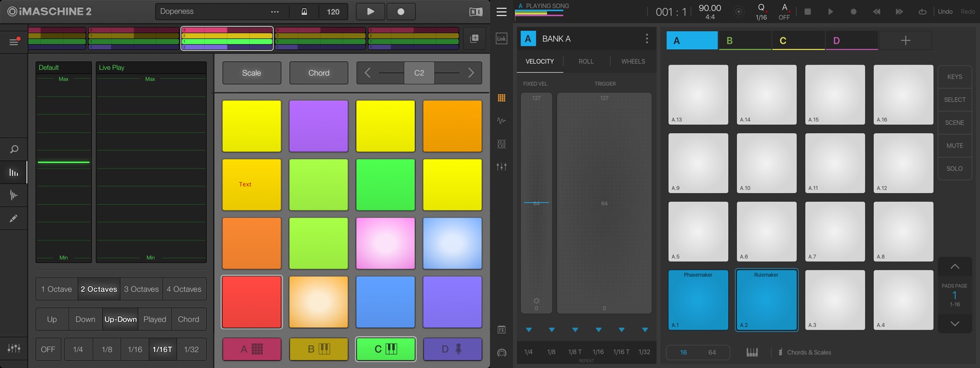Open the Bank A three-dot options menu
This screenshot has width=980, height=368.
click(x=647, y=39)
